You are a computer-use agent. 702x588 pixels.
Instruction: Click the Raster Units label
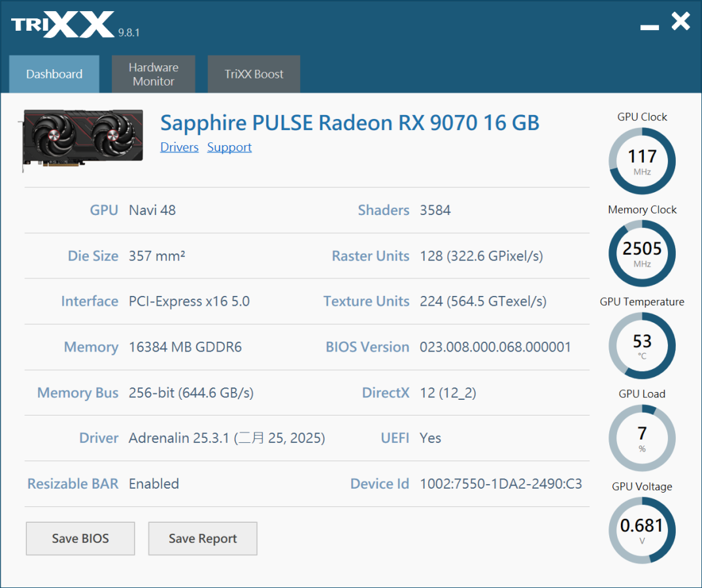pos(371,256)
